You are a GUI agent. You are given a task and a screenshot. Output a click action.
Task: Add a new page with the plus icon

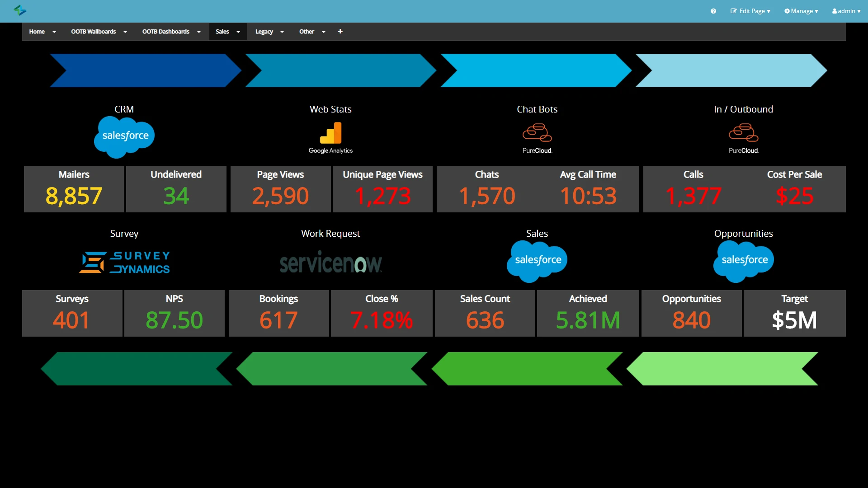(x=340, y=32)
